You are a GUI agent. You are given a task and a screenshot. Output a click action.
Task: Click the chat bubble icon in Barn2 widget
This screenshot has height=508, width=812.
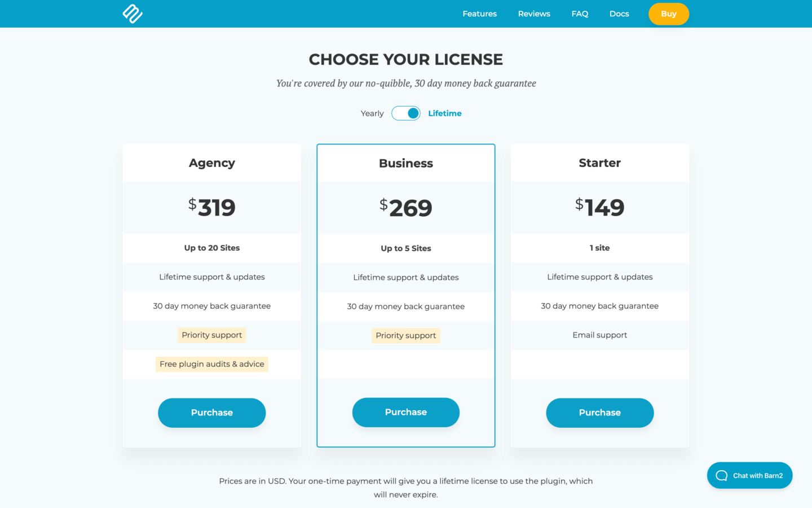[x=721, y=476]
